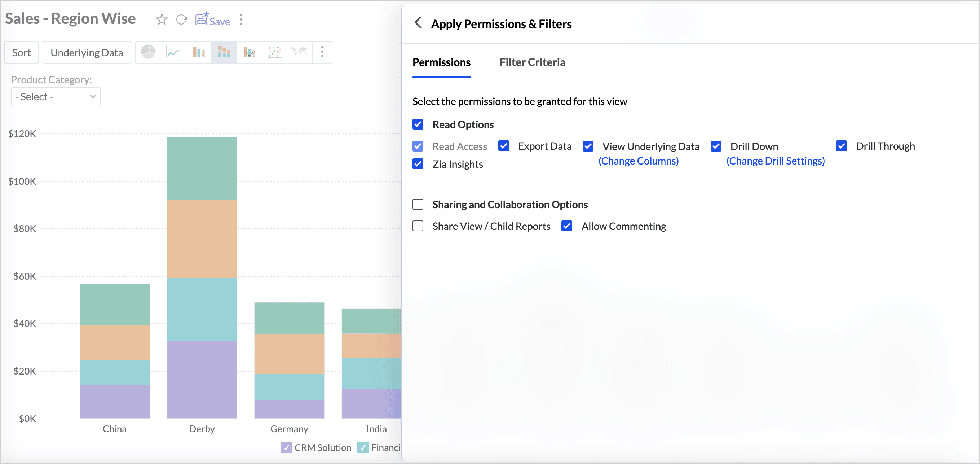Open the Change Columns link
The height and width of the screenshot is (464, 980).
tap(638, 161)
